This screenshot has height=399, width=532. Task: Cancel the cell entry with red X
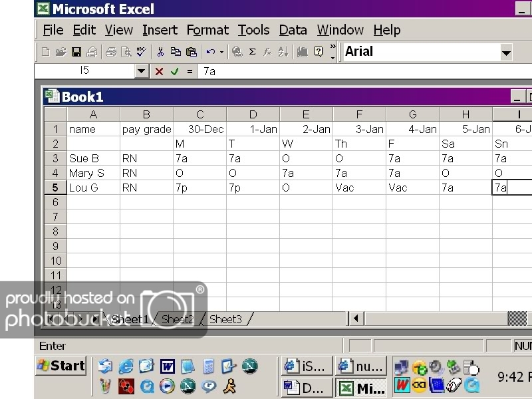(159, 72)
